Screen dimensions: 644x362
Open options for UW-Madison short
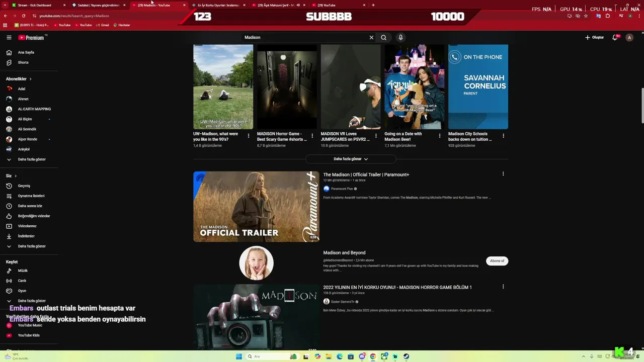(x=248, y=136)
